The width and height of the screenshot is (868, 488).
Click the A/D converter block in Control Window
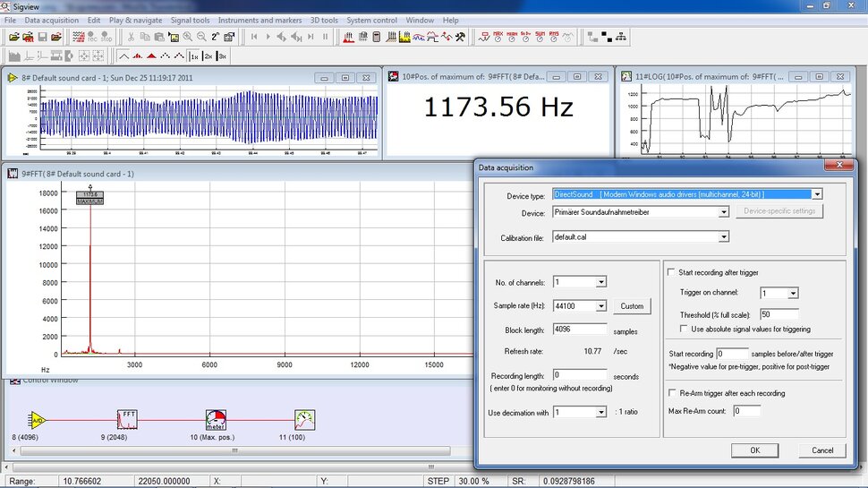tap(38, 421)
